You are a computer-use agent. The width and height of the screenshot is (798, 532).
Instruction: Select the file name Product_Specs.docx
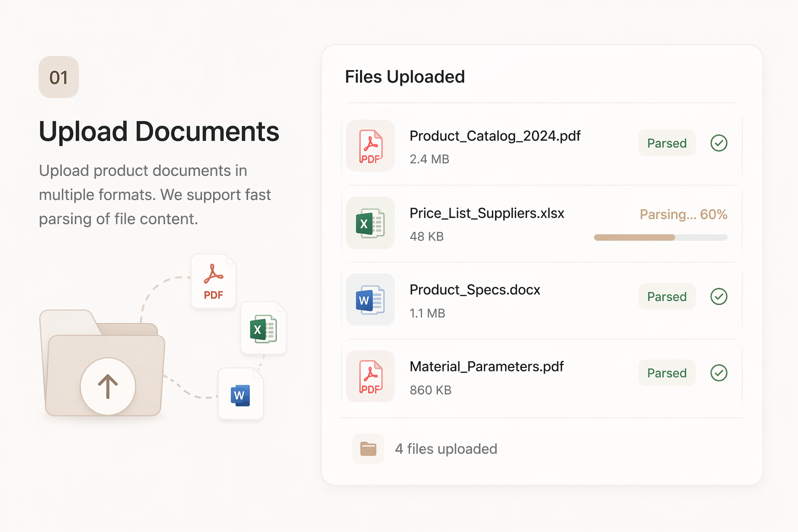475,290
